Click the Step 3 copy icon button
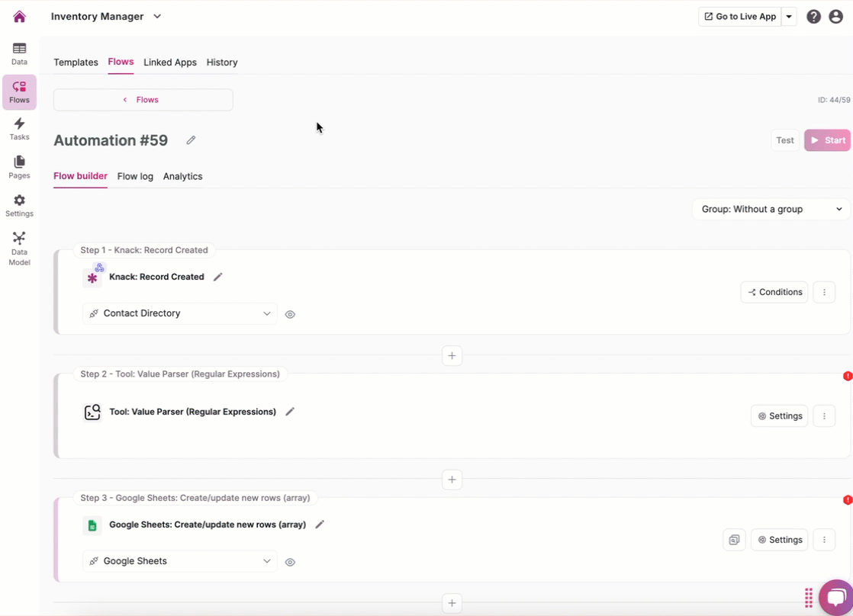This screenshot has width=853, height=616. pos(734,540)
